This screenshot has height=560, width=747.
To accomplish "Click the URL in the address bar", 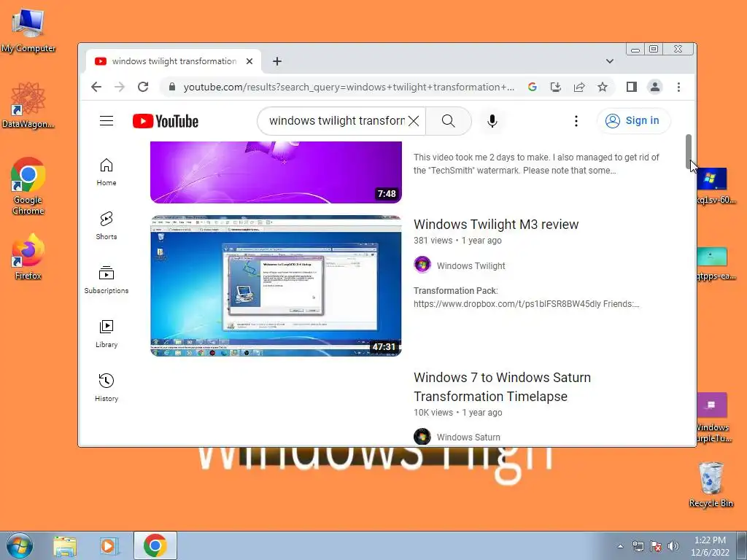I will tap(349, 87).
